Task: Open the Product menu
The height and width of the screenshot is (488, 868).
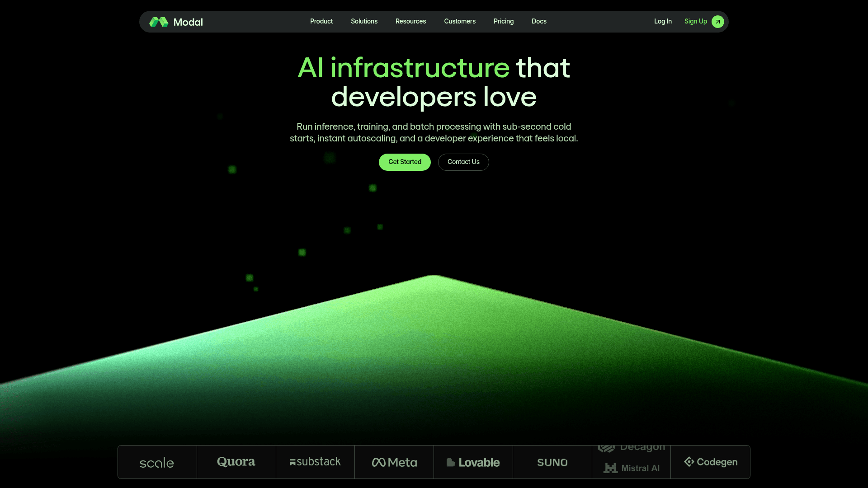Action: click(x=321, y=21)
